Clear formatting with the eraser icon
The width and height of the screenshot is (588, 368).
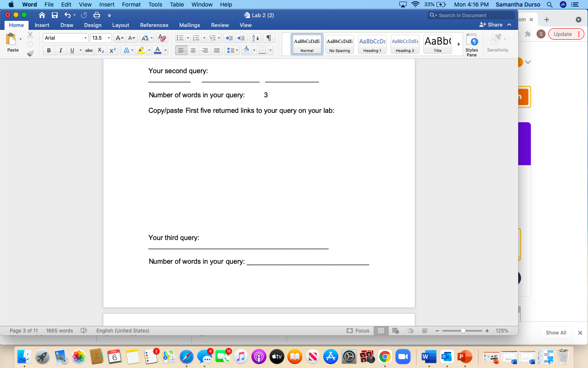[162, 38]
